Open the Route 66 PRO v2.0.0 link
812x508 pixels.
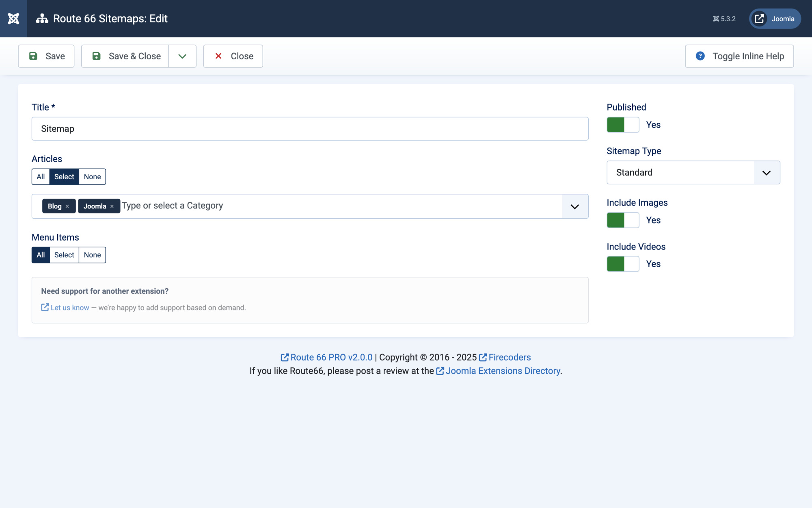point(326,357)
